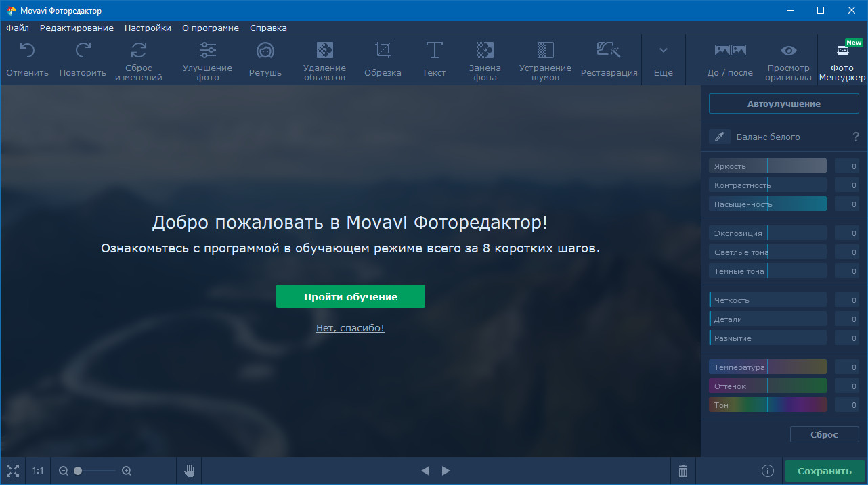Click the Температура color slider
Image resolution: width=868 pixels, height=485 pixels.
click(x=768, y=367)
